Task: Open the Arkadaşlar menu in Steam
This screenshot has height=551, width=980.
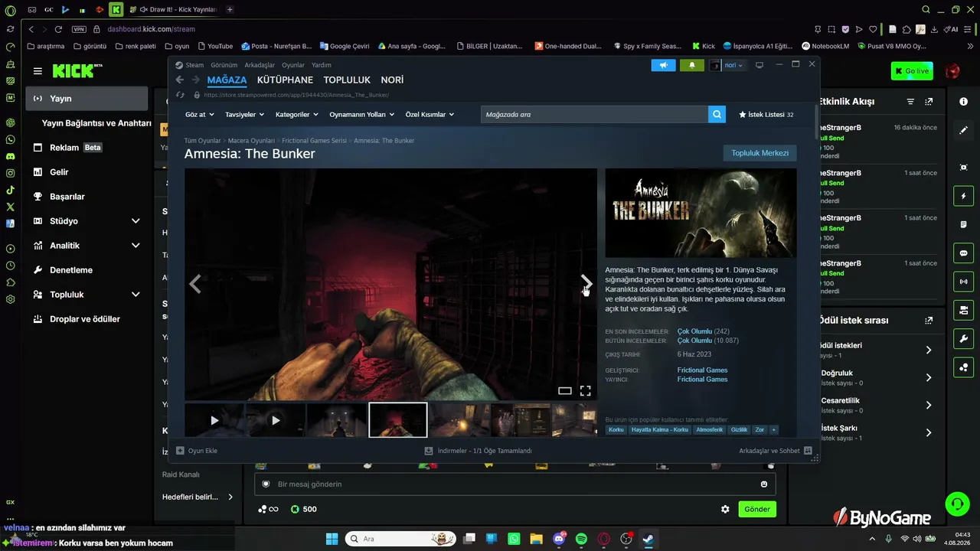Action: click(x=260, y=65)
